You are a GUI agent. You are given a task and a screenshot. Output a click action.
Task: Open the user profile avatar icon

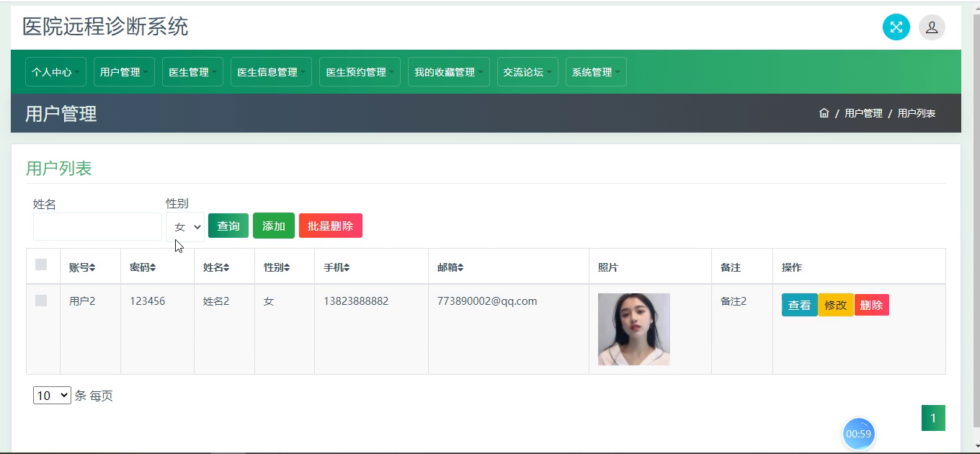pyautogui.click(x=932, y=27)
